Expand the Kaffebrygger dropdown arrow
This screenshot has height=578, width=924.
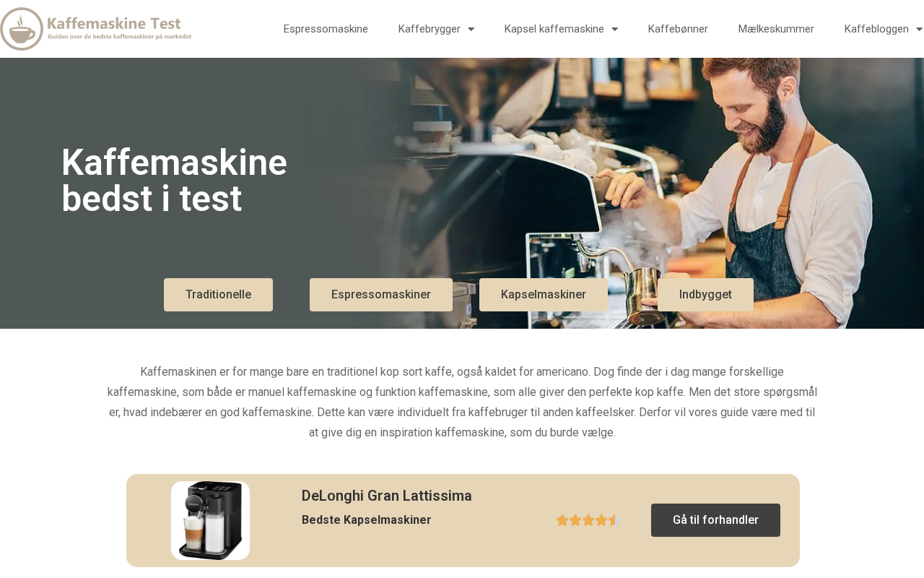click(x=471, y=29)
